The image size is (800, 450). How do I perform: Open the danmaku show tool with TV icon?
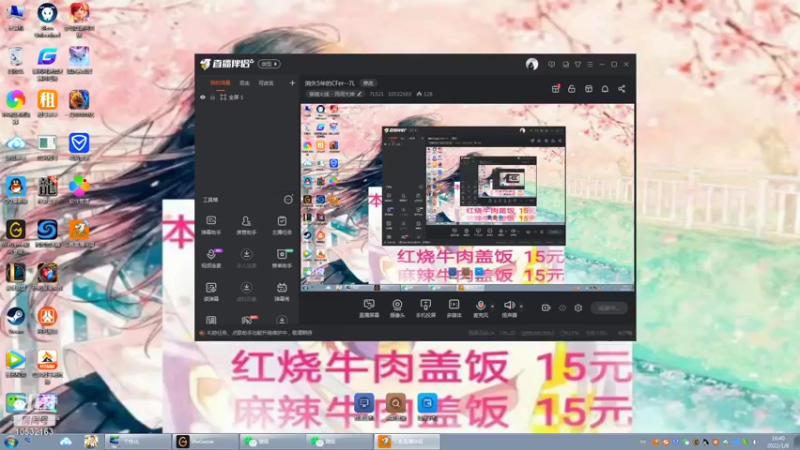click(282, 292)
